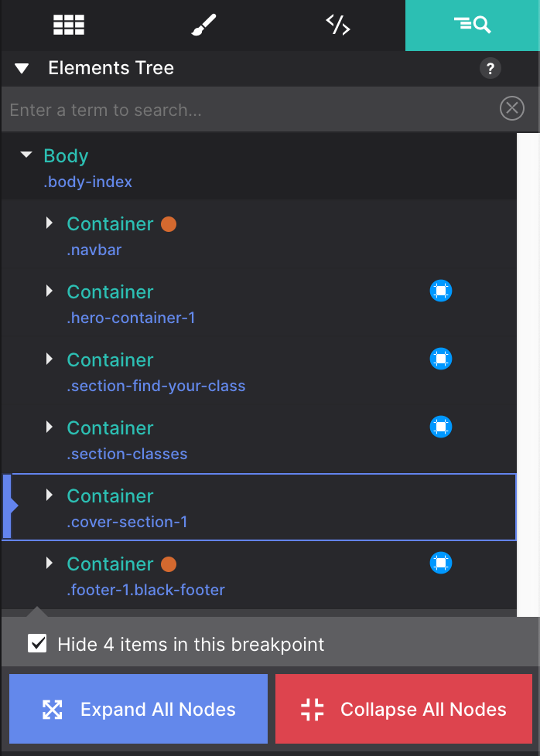Select the .section-classes Container item
Image resolution: width=540 pixels, height=756 pixels.
[x=259, y=440]
